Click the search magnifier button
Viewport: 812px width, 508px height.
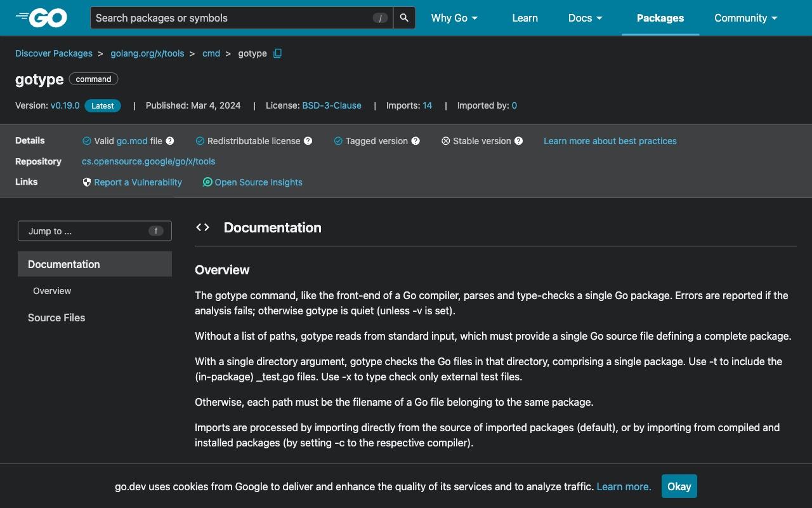tap(404, 18)
